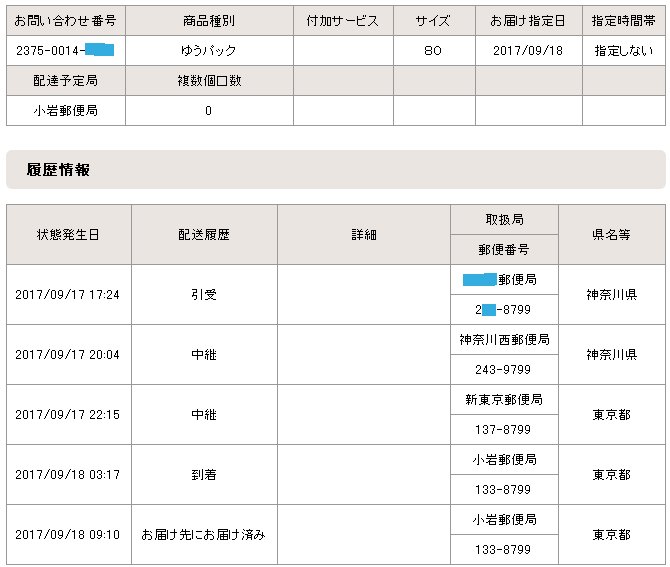This screenshot has width=670, height=567.
Task: Select 神奈川県 in the 引受 row
Action: click(x=612, y=294)
